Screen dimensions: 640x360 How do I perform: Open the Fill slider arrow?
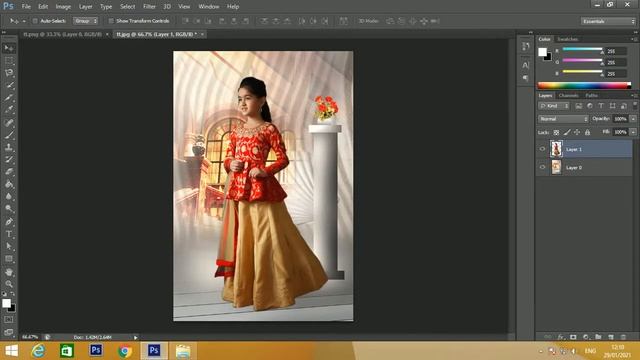point(633,132)
